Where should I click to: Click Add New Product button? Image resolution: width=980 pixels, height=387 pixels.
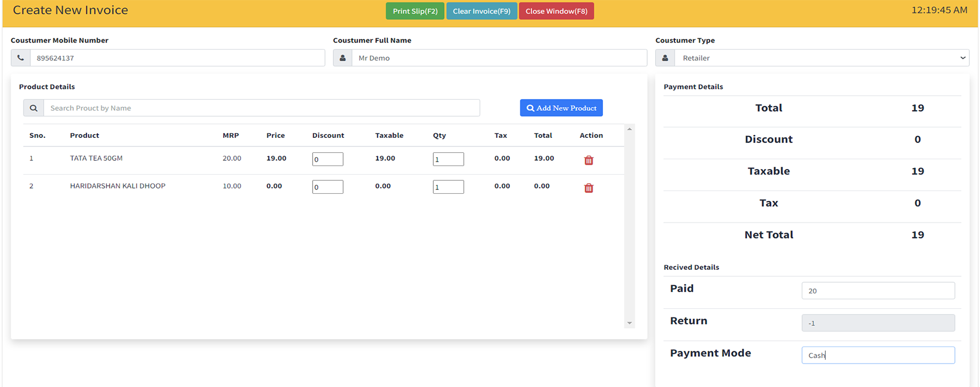[562, 108]
